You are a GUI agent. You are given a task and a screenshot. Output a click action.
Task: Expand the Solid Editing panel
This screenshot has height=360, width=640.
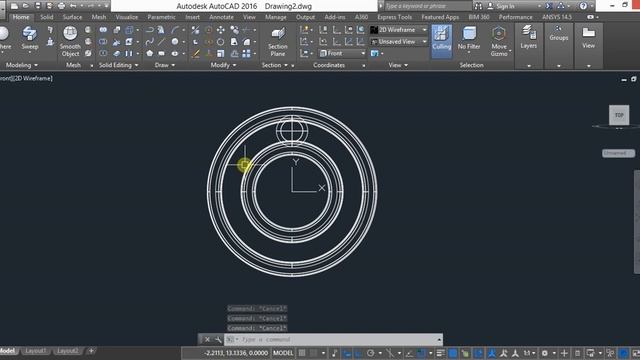coord(118,65)
